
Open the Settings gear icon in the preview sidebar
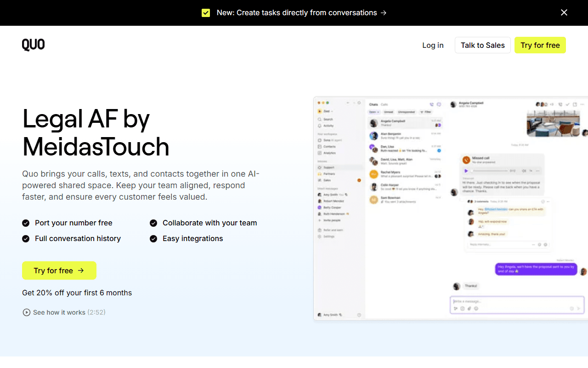[x=320, y=236]
